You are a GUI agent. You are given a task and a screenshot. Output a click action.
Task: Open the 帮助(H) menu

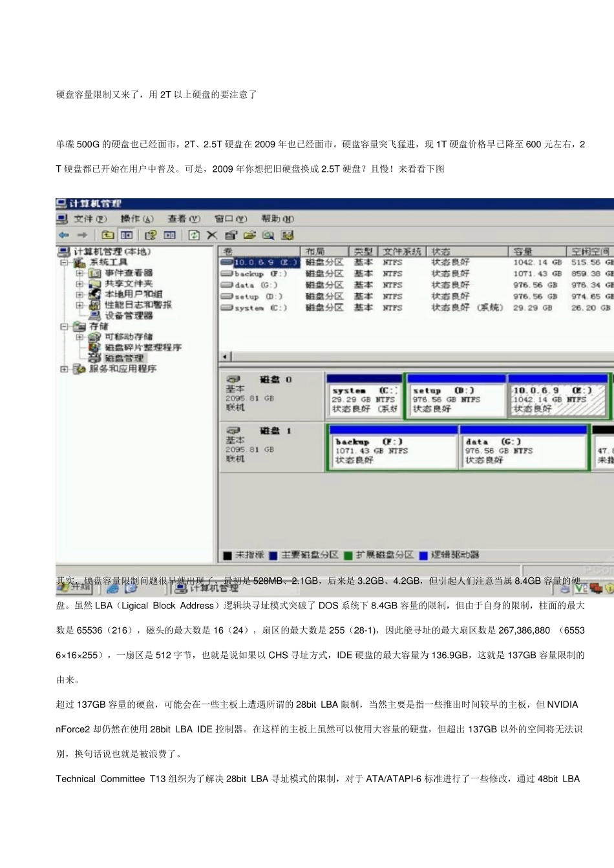tap(277, 219)
